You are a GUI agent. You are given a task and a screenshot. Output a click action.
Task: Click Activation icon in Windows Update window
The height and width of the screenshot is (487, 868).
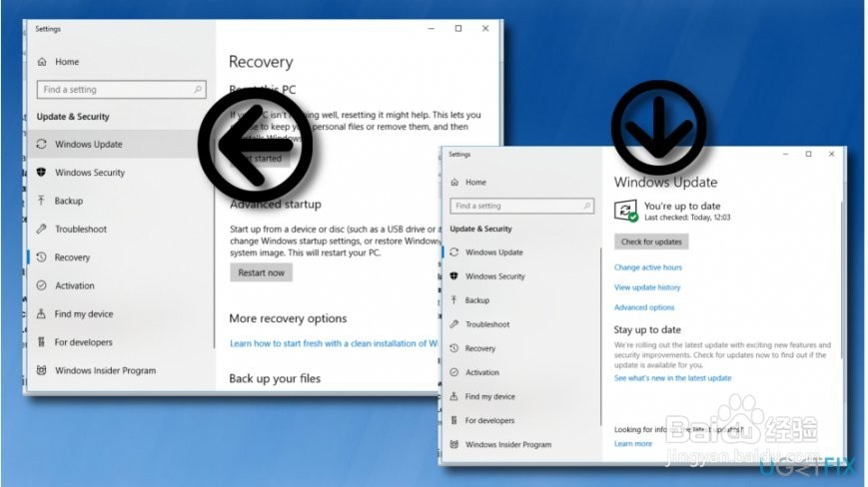tap(453, 372)
